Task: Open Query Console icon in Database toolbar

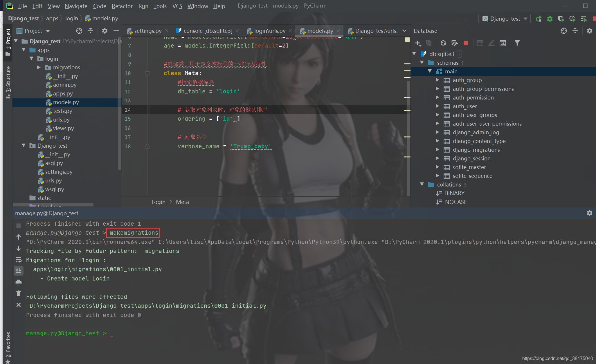Action: tap(503, 43)
